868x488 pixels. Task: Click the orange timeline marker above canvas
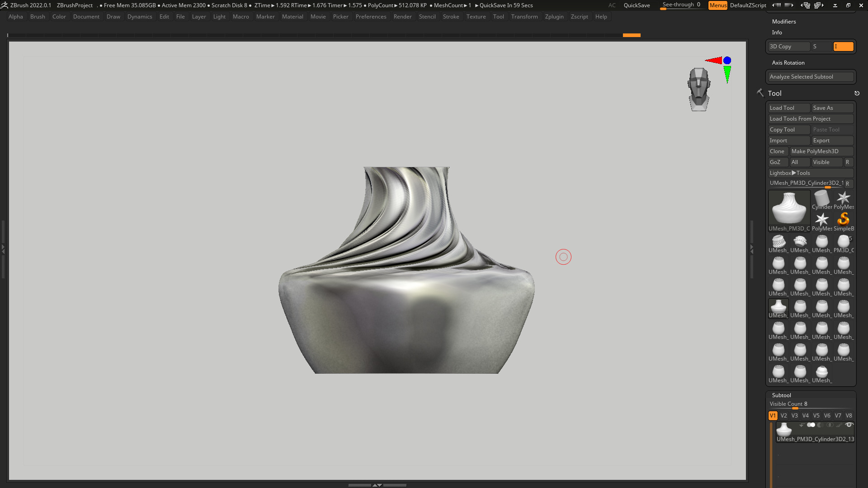tap(632, 35)
